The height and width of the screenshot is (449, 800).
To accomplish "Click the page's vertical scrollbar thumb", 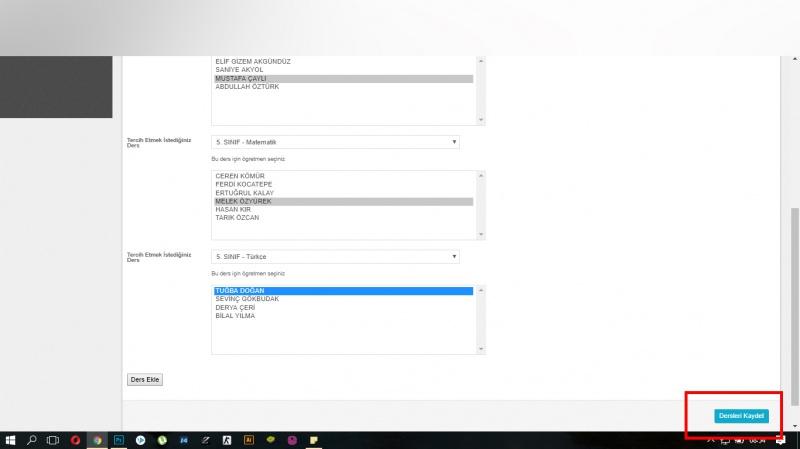I will 795,310.
